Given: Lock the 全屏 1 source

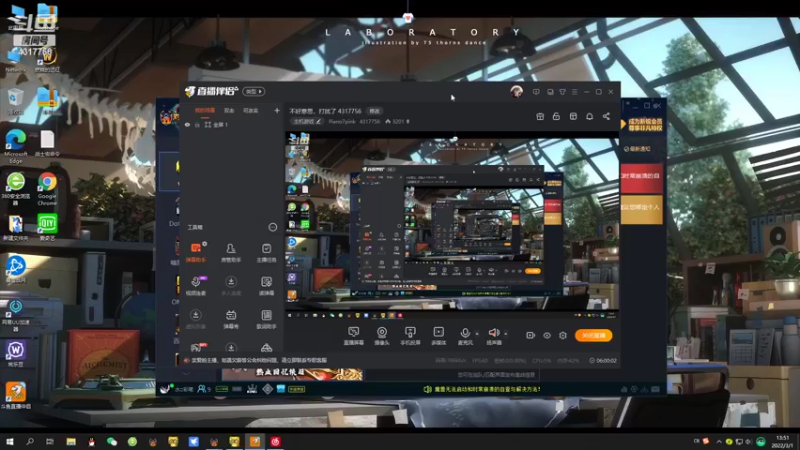Looking at the screenshot, I should [x=197, y=124].
